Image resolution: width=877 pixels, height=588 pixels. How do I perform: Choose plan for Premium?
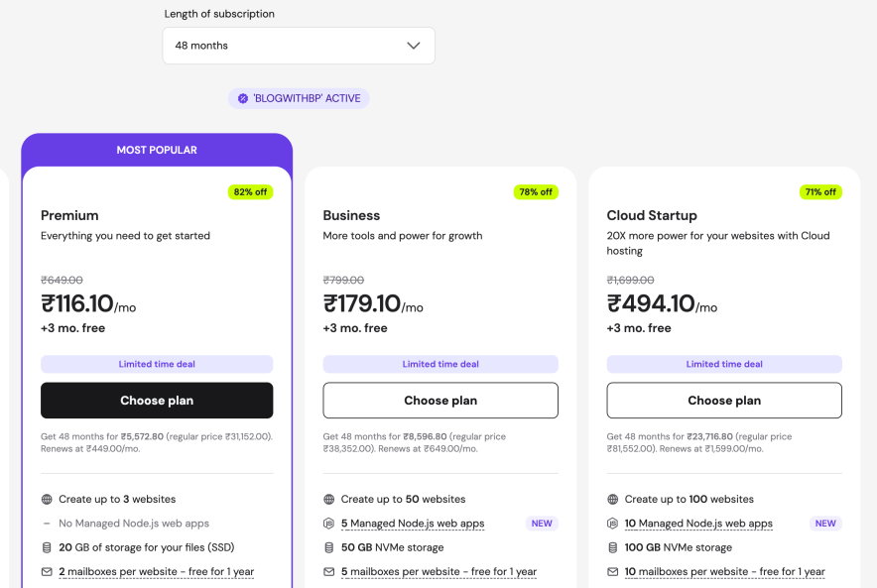[x=156, y=400]
